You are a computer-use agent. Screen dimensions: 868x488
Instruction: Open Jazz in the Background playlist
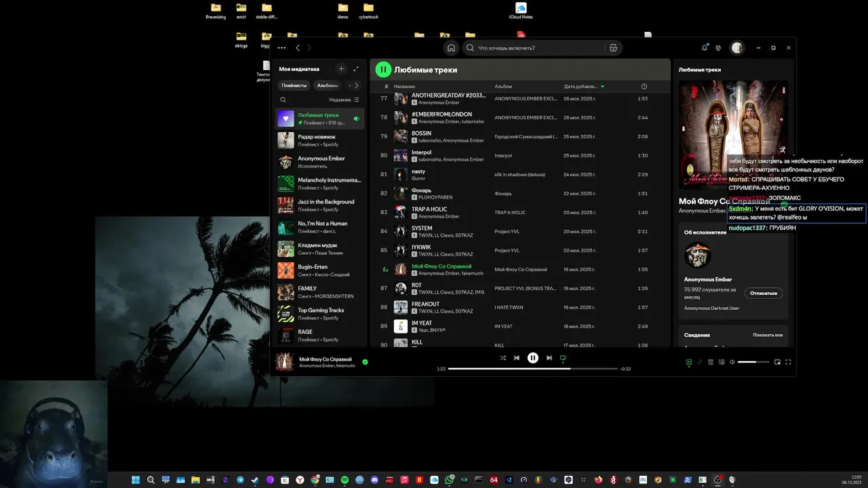tap(320, 205)
